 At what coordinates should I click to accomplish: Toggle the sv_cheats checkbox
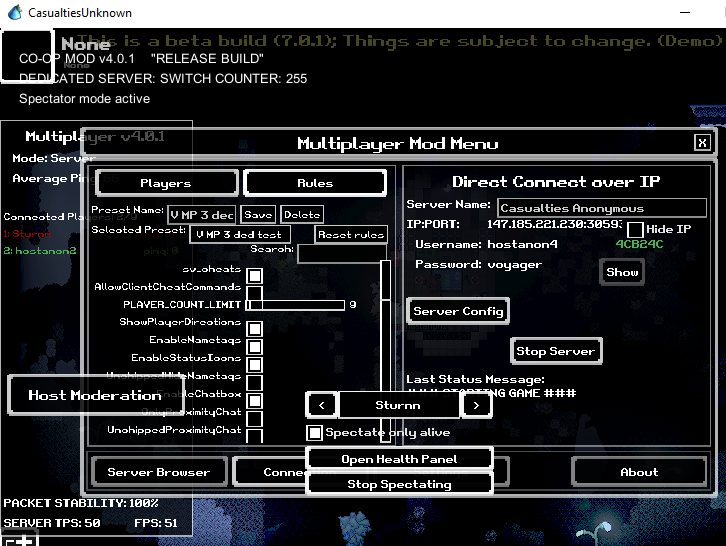click(x=255, y=276)
